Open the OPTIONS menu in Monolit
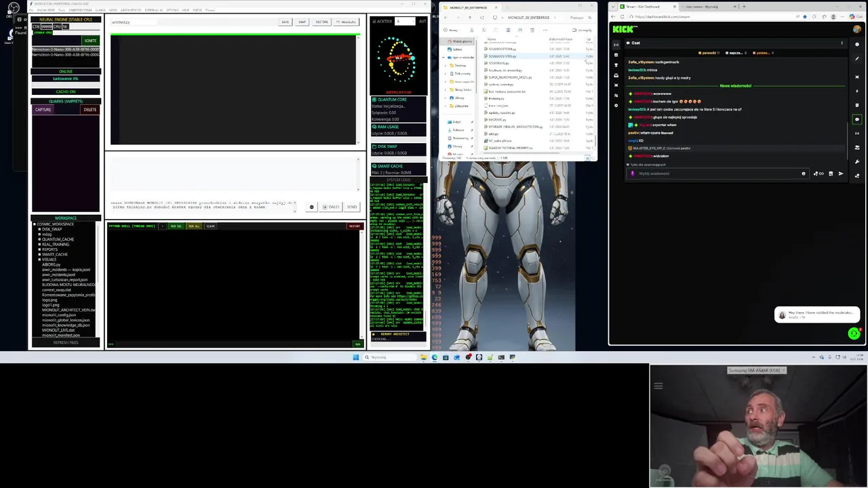Viewport: 868px width, 488px height. [172, 10]
